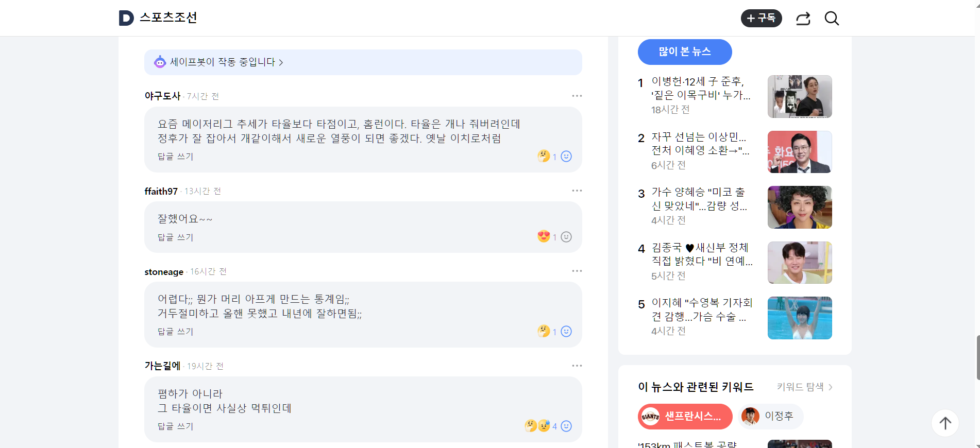Add reaction smiley on ffaith97 comment
Screen dimensions: 980x448
[x=566, y=237]
